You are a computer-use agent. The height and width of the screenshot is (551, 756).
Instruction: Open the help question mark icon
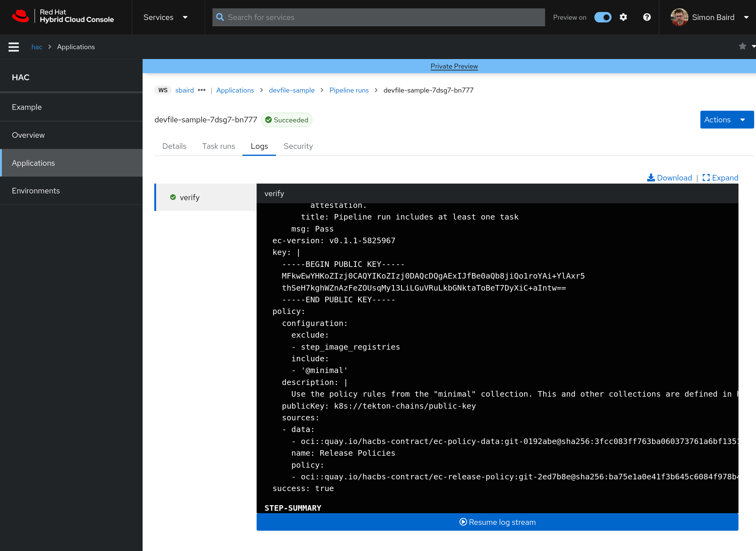[647, 17]
